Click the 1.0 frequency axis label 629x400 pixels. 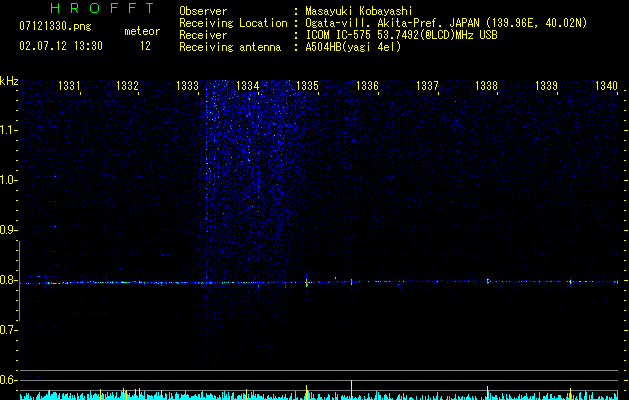pos(8,180)
